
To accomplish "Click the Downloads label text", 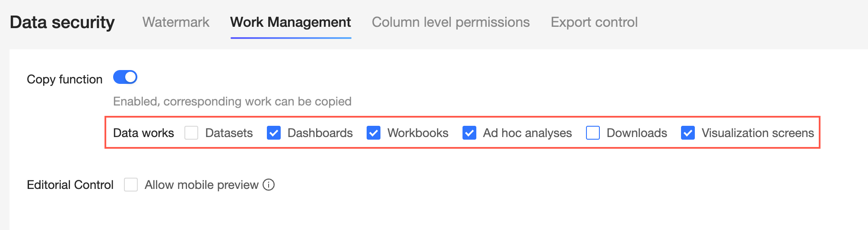I will pos(637,133).
